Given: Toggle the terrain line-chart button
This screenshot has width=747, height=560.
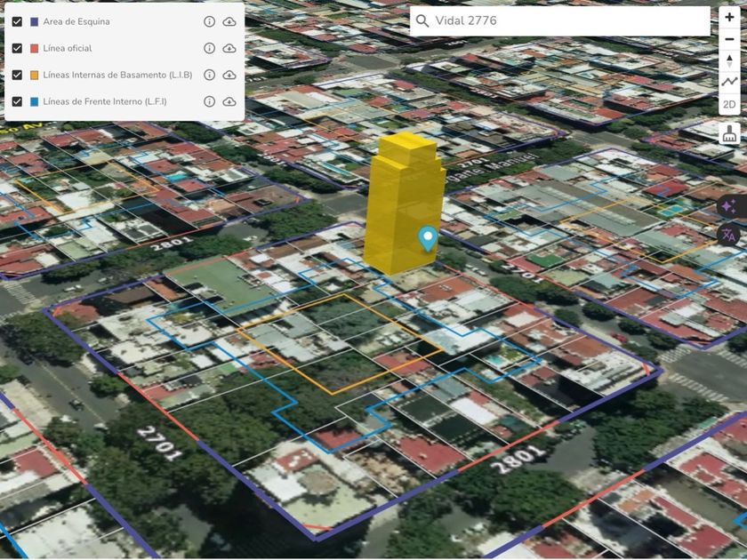Looking at the screenshot, I should tap(729, 82).
